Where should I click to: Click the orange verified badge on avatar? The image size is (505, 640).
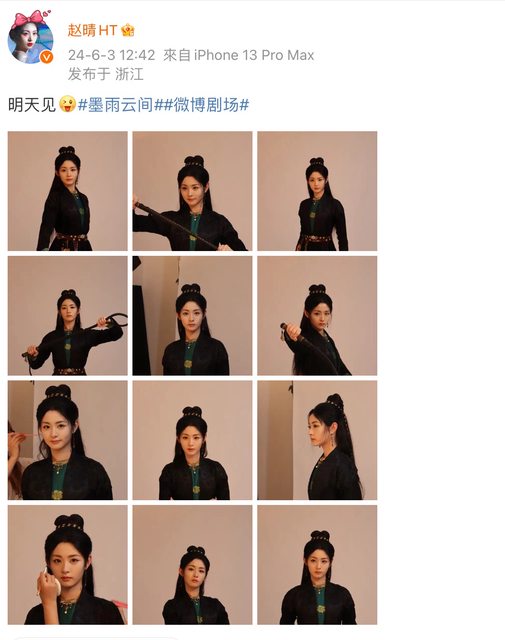coord(47,57)
